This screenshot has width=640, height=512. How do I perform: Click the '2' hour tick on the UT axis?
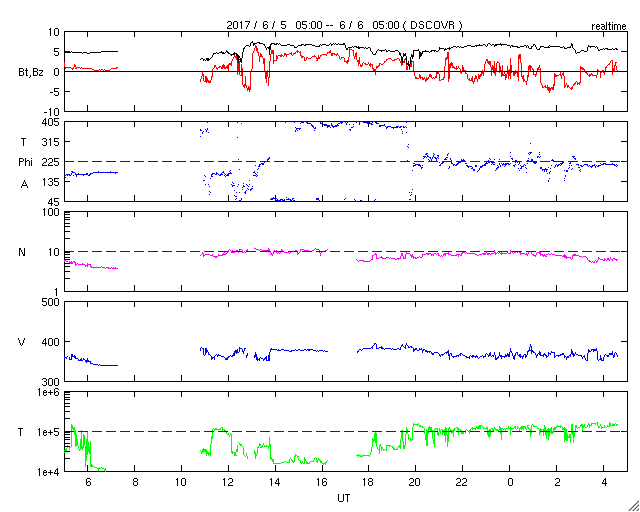pos(558,483)
